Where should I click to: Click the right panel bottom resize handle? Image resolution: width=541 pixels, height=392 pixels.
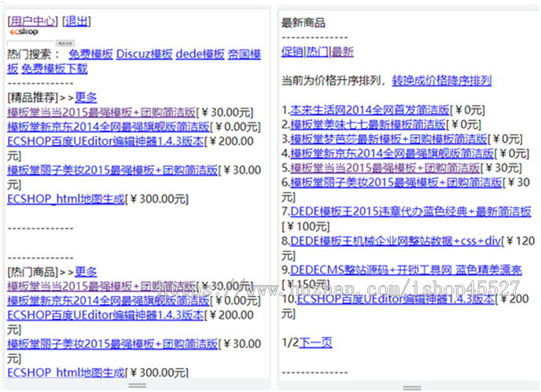pos(412,388)
